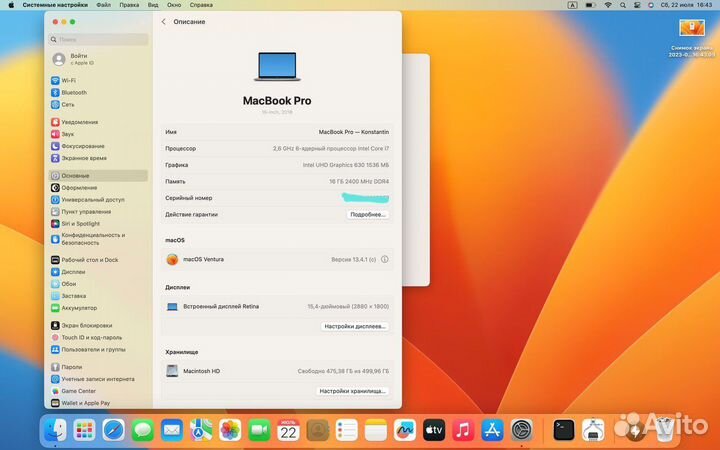Open Wallet и Apple Pay settings
Screen dimensions: 720x450
[x=80, y=403]
